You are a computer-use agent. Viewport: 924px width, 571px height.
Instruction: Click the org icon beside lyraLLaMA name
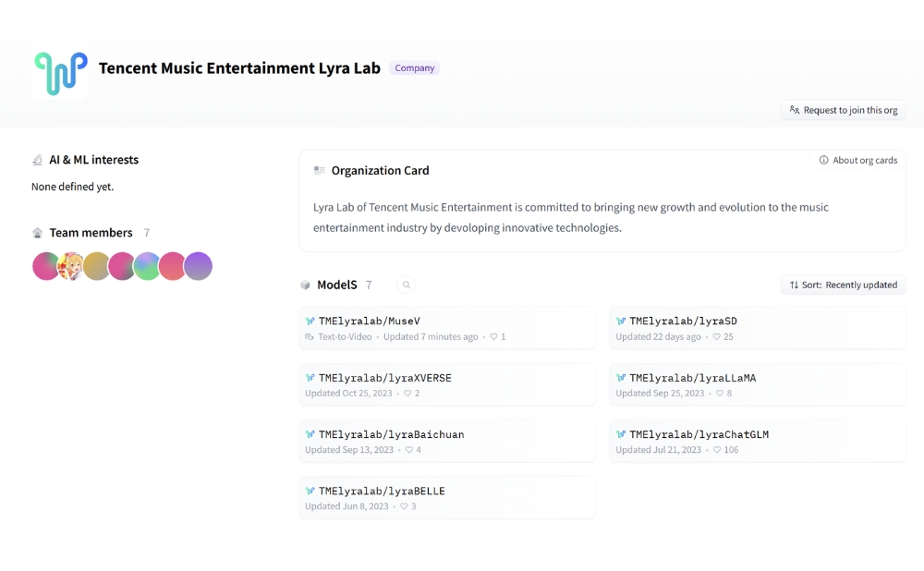pyautogui.click(x=621, y=378)
